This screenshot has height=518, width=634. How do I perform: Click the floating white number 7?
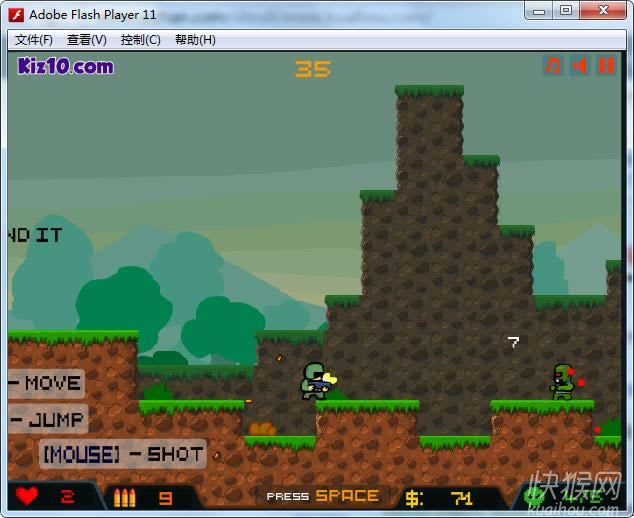(x=513, y=342)
